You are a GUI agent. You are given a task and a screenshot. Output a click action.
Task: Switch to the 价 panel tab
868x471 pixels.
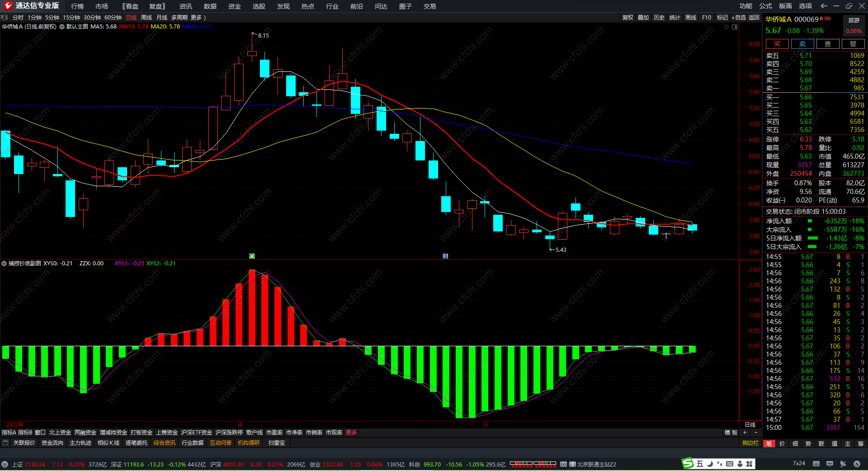coord(782,444)
